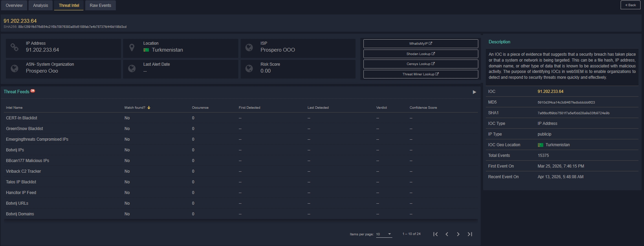
Task: Click ISP value Prospero OOO
Action: click(278, 50)
